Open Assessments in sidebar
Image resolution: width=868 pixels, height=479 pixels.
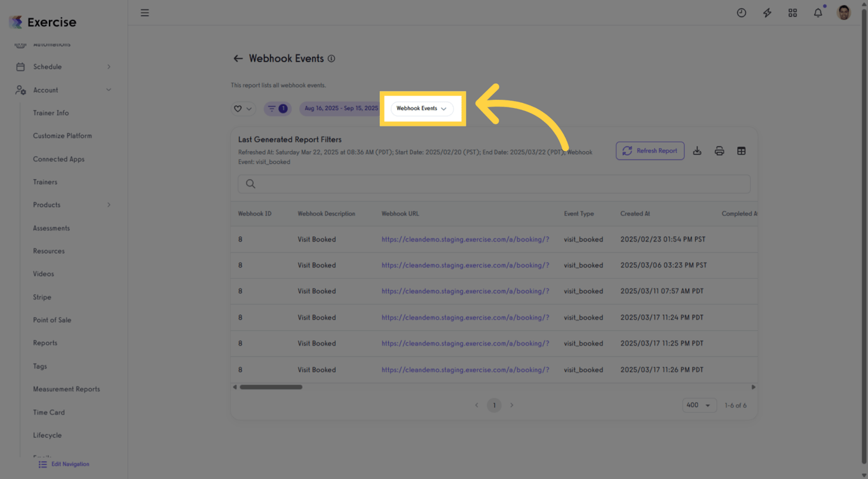pyautogui.click(x=51, y=228)
